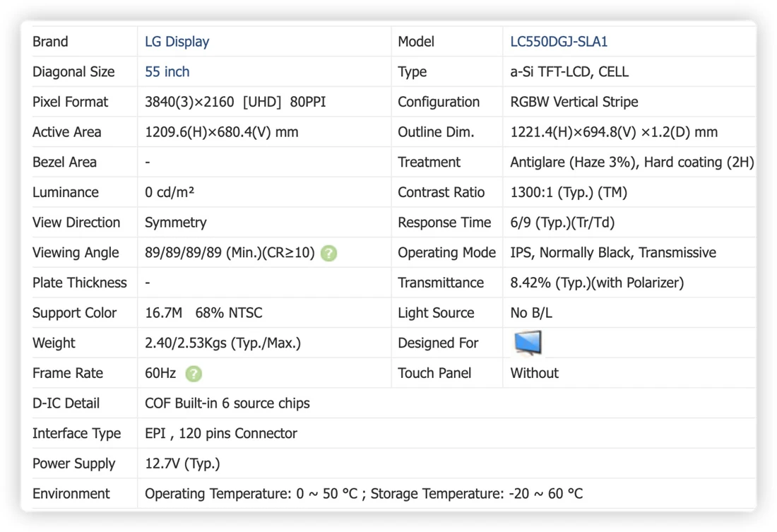Screen dimensions: 777x532
Task: Select RGBW Vertical Stripe configuration value
Action: (574, 102)
